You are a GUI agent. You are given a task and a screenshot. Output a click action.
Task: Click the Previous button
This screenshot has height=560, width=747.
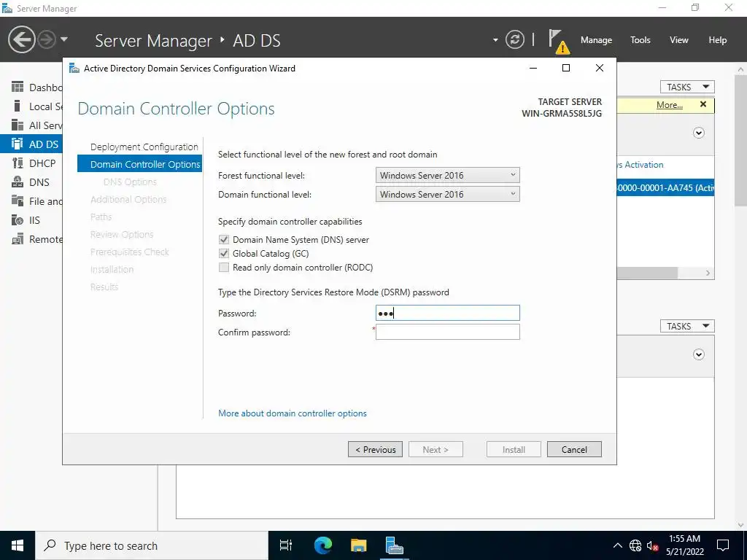coord(375,449)
